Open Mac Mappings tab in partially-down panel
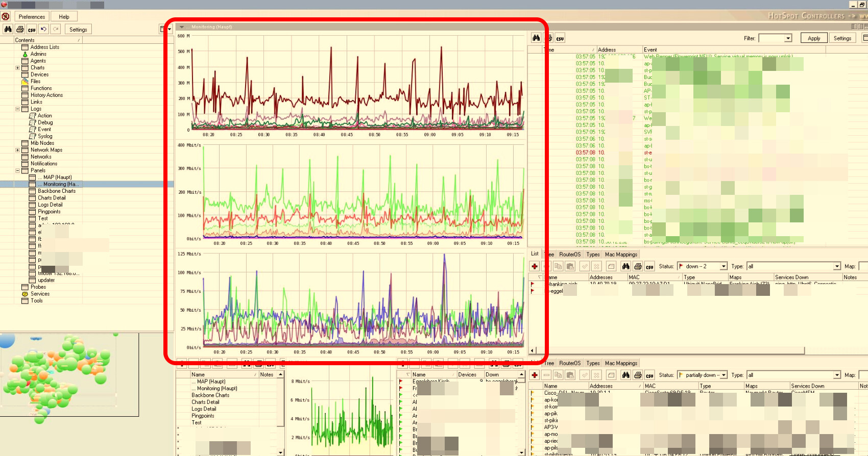This screenshot has height=456, width=868. click(621, 363)
